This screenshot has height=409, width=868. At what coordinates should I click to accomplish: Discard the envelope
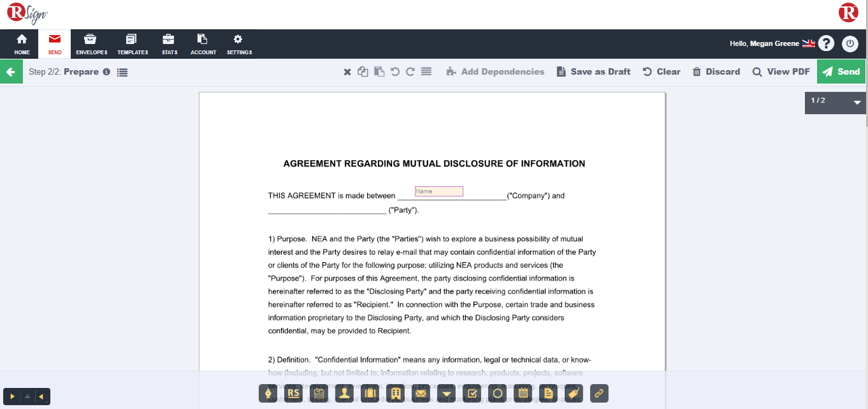[716, 71]
